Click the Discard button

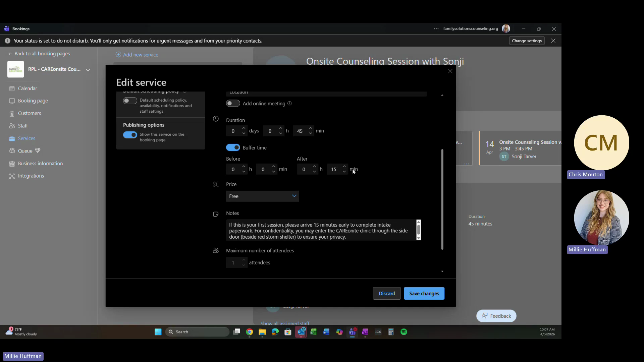(387, 293)
